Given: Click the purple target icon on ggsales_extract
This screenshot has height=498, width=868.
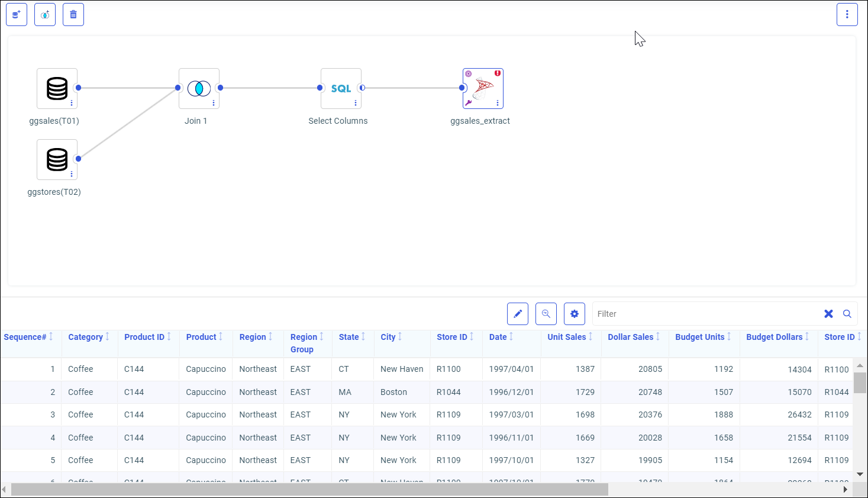Looking at the screenshot, I should pyautogui.click(x=469, y=74).
